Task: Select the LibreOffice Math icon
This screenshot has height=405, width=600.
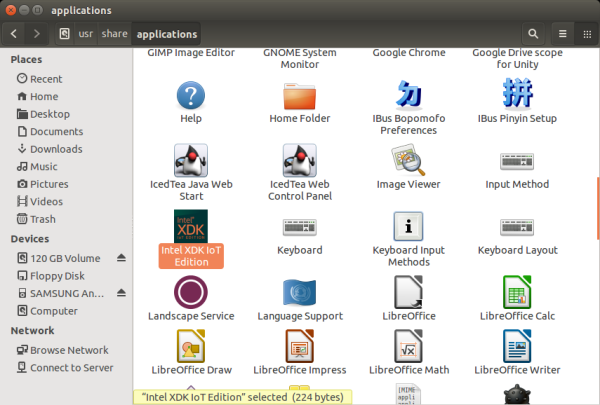Action: [408, 346]
